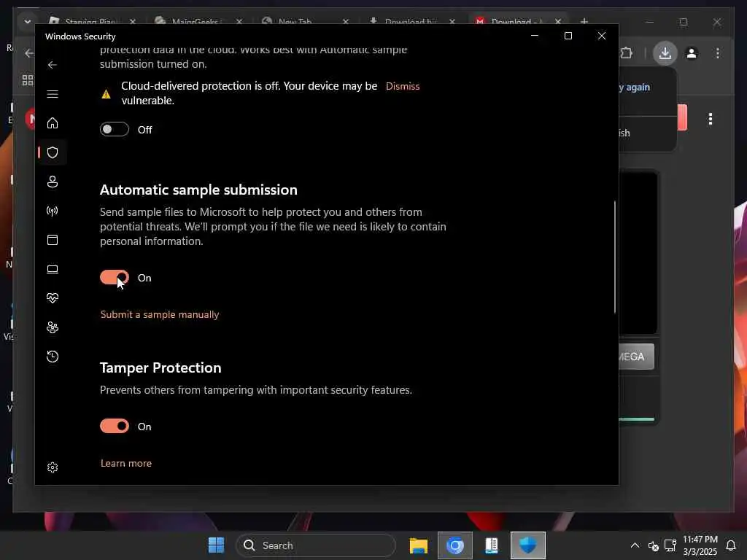Click Learn more under Tamper Protection
The width and height of the screenshot is (747, 560).
(x=125, y=463)
